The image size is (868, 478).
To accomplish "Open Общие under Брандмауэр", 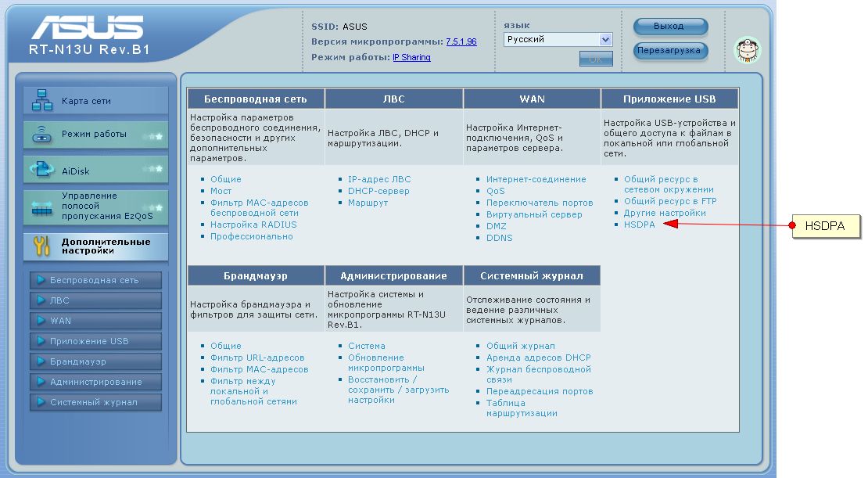I will [225, 346].
